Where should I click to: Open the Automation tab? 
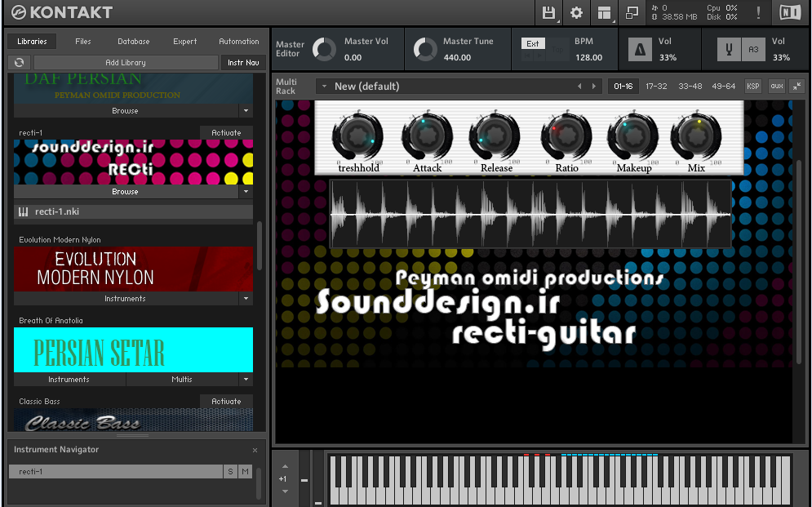point(239,42)
